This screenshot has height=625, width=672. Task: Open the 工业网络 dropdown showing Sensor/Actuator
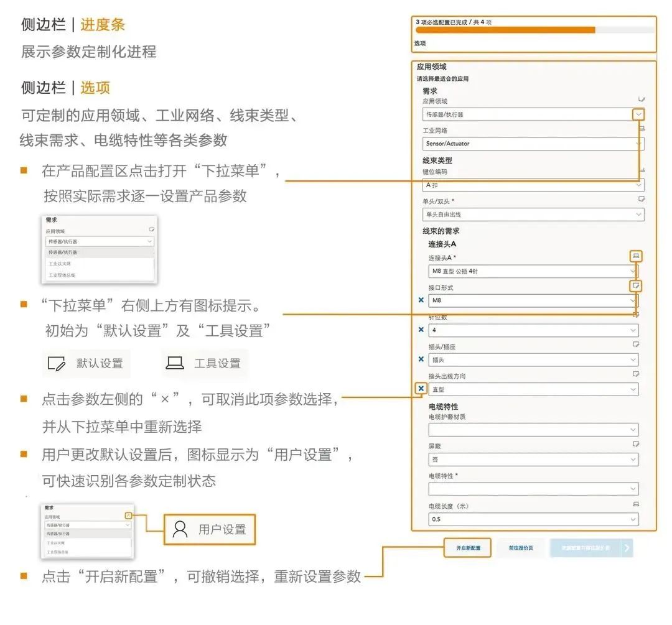(x=533, y=144)
